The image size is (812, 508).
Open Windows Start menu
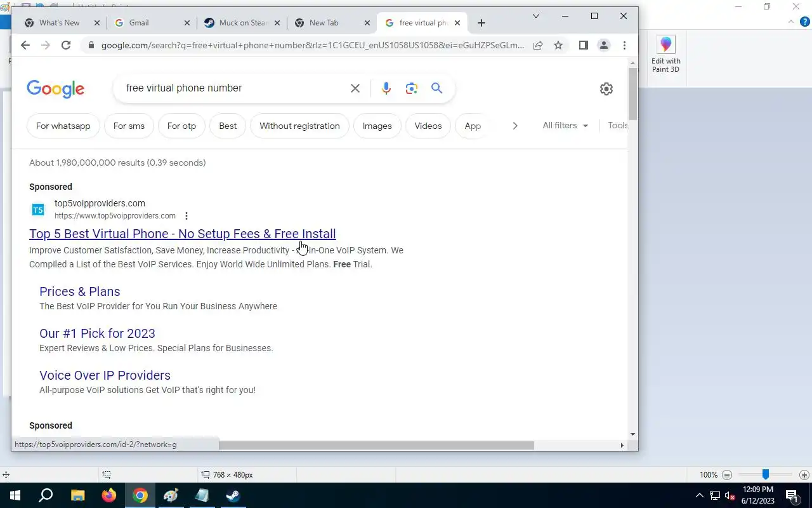click(15, 495)
